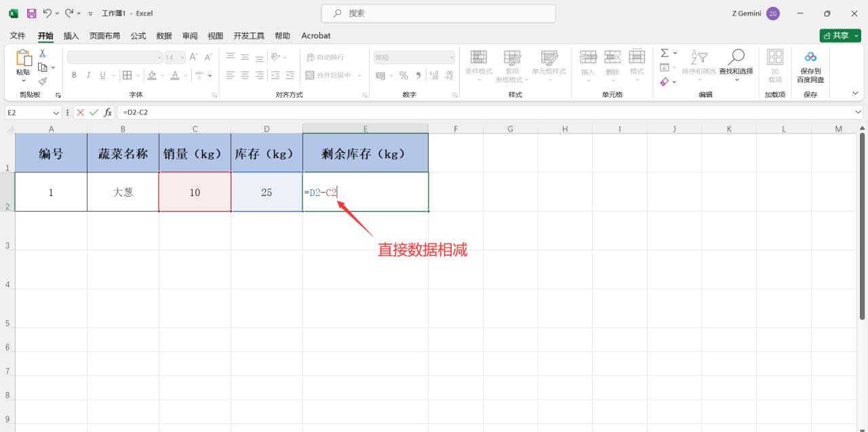The height and width of the screenshot is (432, 868).
Task: Click the Save icon in title bar
Action: (31, 13)
